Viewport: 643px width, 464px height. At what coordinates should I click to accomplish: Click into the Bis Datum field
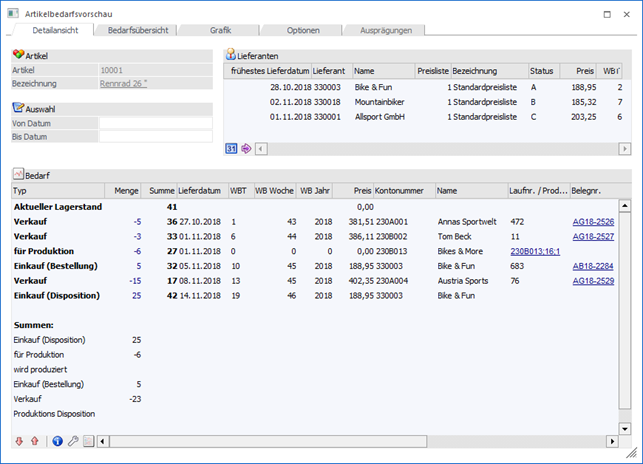[155, 136]
